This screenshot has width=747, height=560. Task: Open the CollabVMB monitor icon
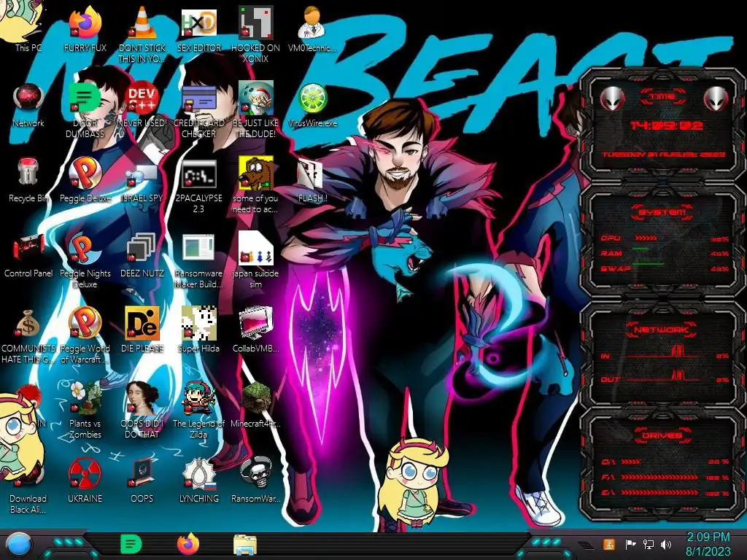(255, 330)
